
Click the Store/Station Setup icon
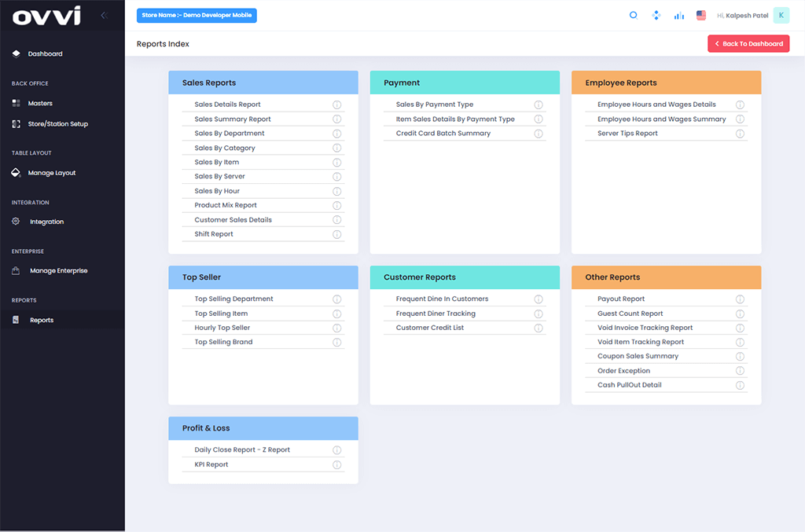[x=16, y=123]
